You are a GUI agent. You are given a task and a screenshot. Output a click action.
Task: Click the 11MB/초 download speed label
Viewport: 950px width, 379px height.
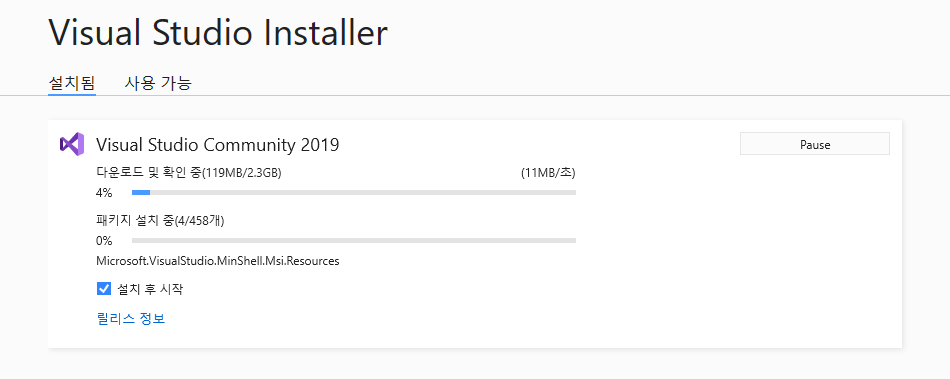548,173
